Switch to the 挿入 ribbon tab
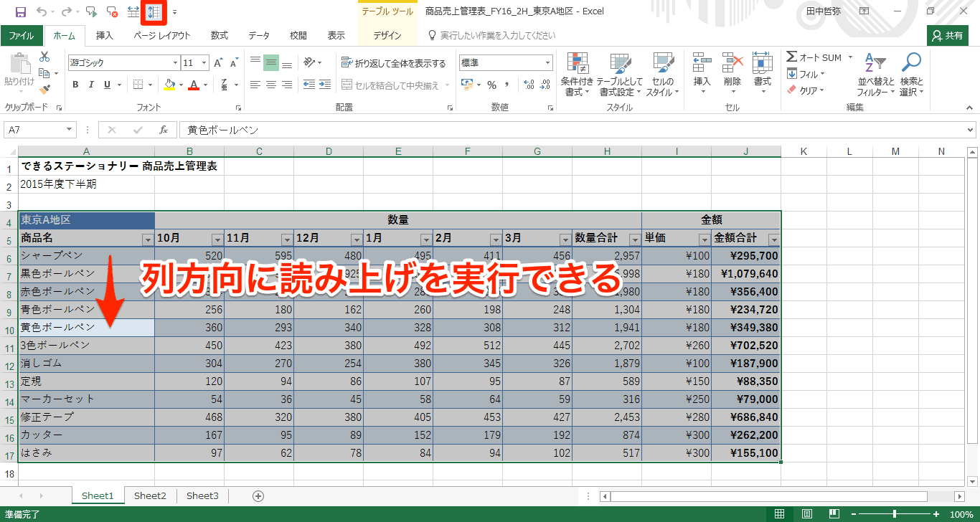This screenshot has height=522, width=980. click(x=105, y=36)
